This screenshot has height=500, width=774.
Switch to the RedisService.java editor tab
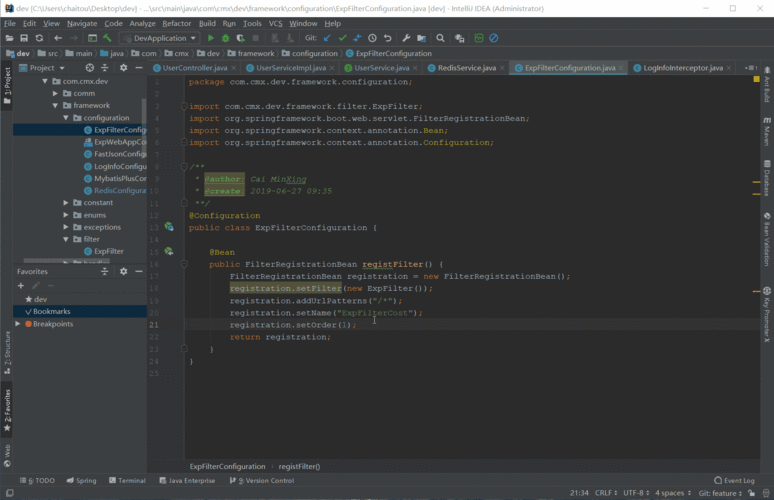(466, 68)
